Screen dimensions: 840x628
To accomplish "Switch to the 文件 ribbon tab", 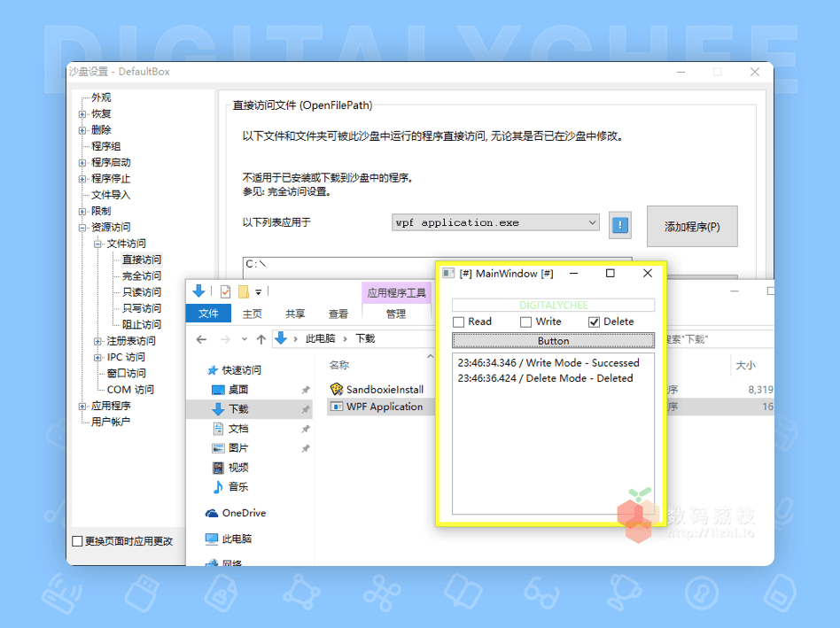I will 208,314.
